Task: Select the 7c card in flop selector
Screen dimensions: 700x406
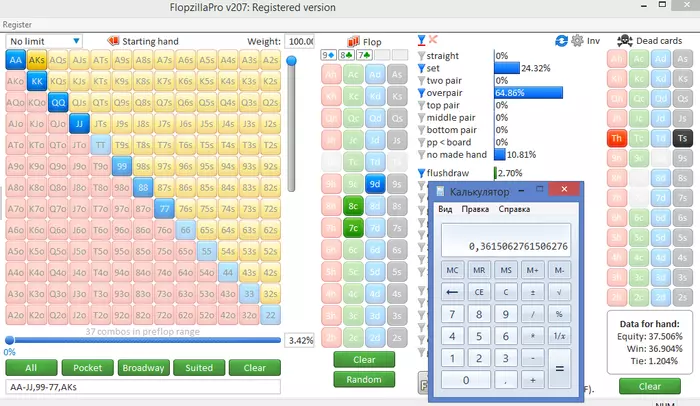Action: pyautogui.click(x=353, y=228)
